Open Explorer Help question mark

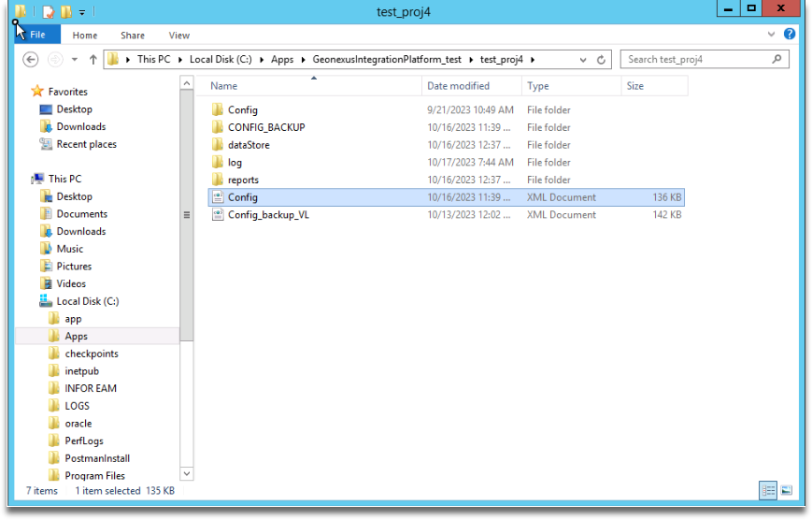[790, 34]
